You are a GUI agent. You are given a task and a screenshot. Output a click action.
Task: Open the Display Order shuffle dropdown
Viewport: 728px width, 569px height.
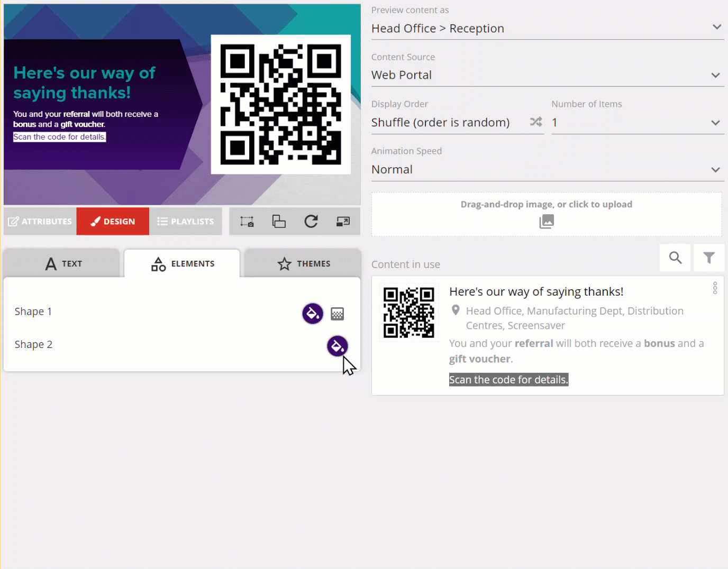(x=457, y=122)
